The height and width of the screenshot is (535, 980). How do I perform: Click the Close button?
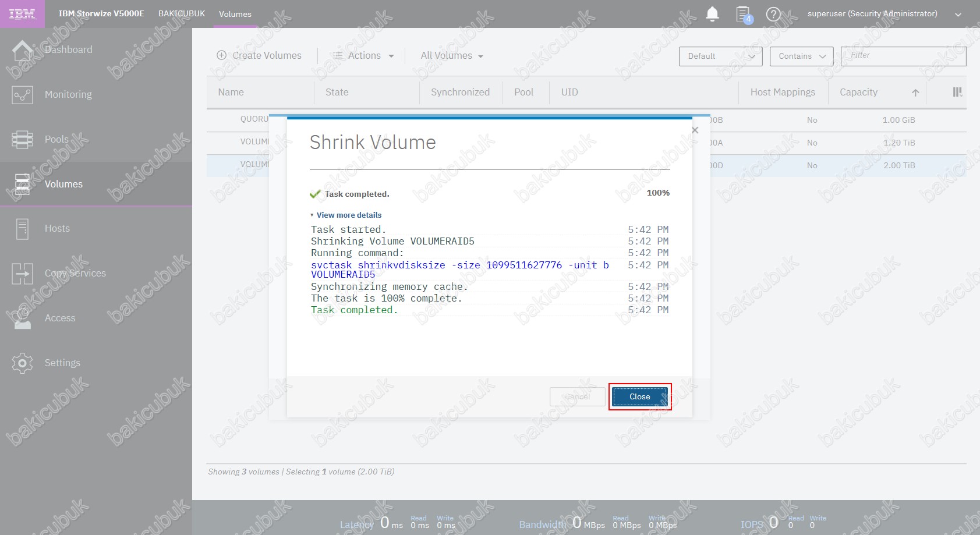click(639, 396)
